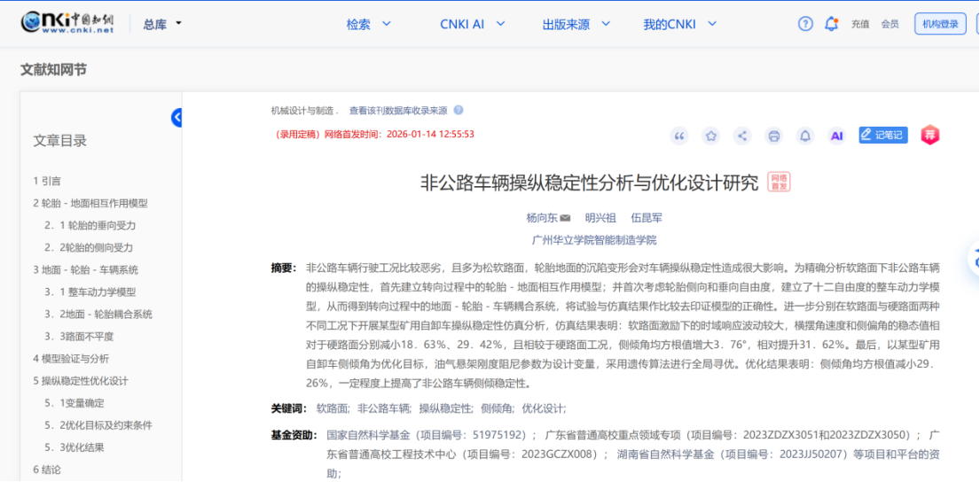The width and height of the screenshot is (980, 482).
Task: Click the share icon
Action: point(742,136)
